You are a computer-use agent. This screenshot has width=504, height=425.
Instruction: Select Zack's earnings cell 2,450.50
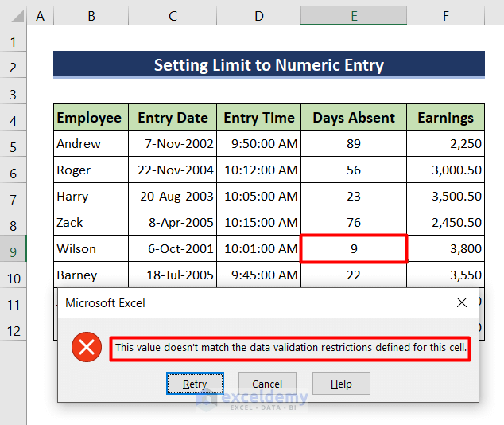(445, 223)
